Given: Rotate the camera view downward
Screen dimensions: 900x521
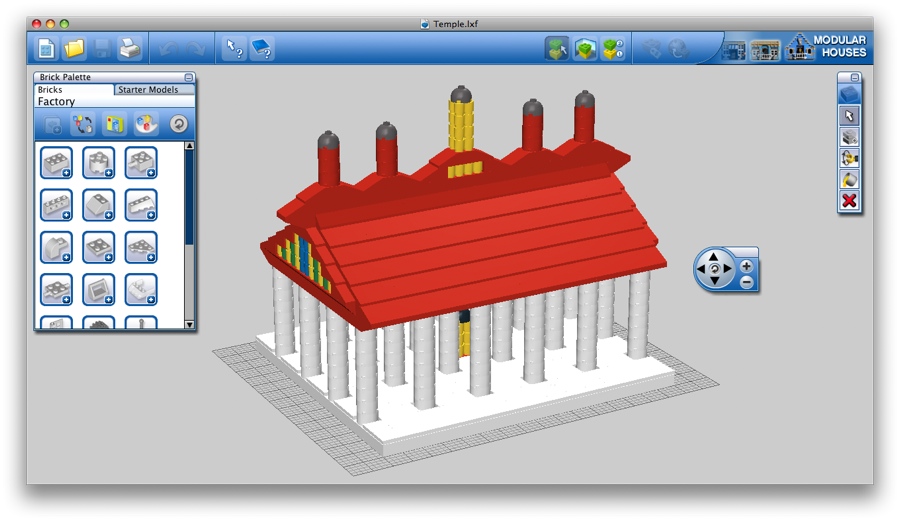Looking at the screenshot, I should pyautogui.click(x=714, y=281).
